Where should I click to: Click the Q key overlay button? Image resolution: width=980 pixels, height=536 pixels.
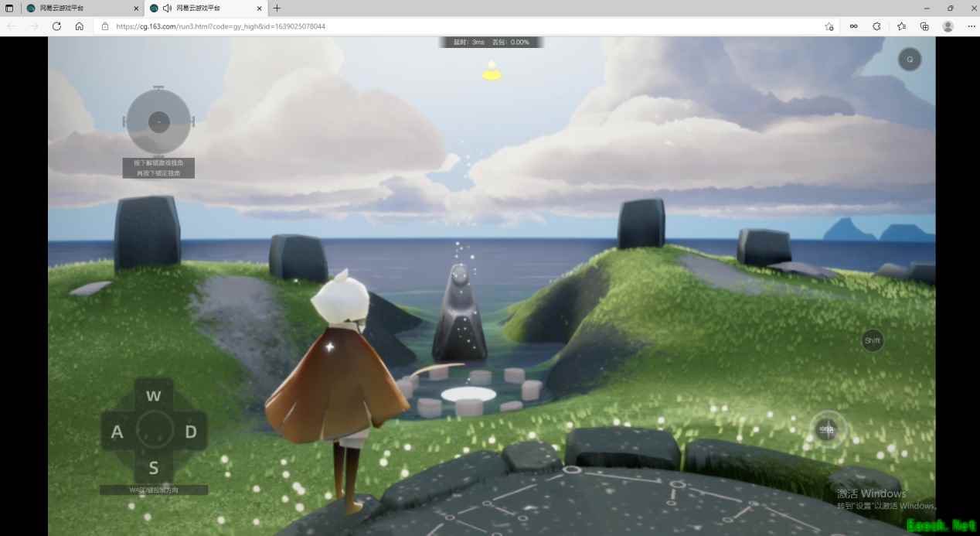[910, 60]
